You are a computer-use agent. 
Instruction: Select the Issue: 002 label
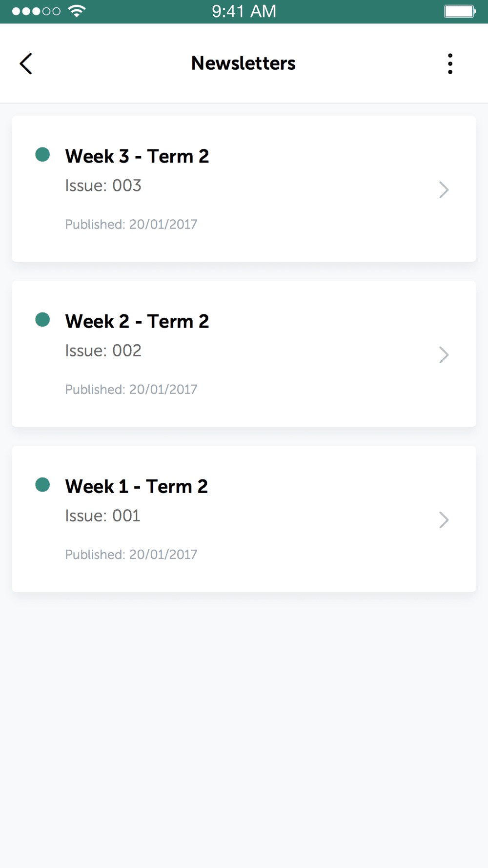tap(103, 351)
